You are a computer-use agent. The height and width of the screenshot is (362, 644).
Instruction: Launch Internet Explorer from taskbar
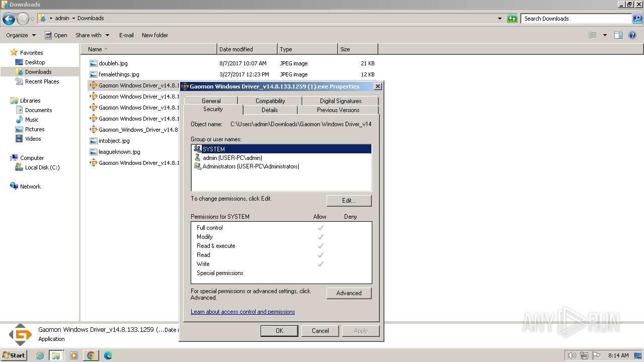(x=40, y=355)
